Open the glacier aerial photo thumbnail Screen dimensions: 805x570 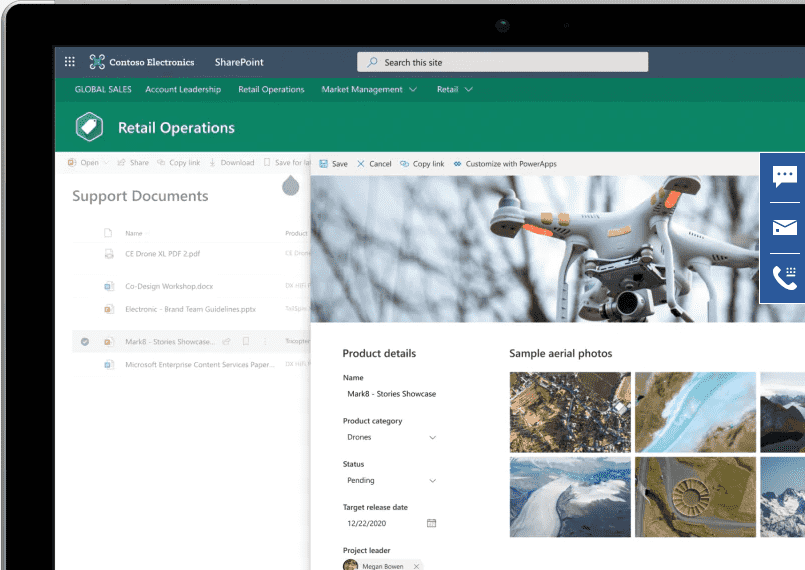pos(570,497)
